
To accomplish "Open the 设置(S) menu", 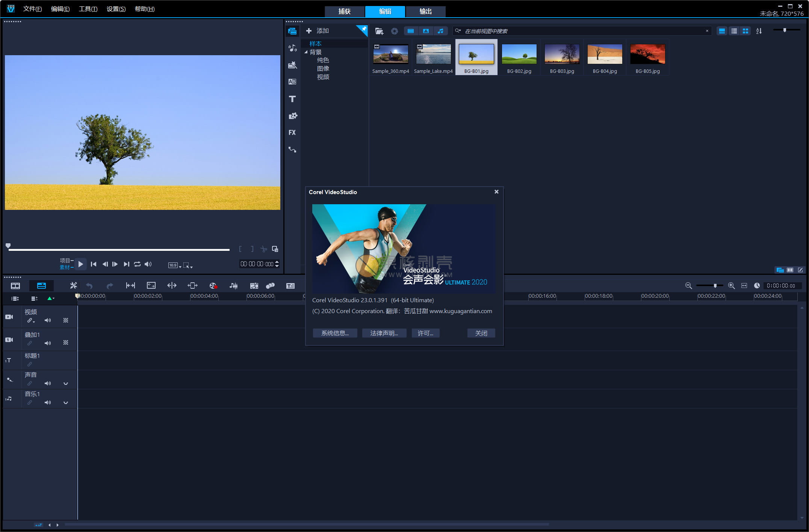I will tap(116, 9).
